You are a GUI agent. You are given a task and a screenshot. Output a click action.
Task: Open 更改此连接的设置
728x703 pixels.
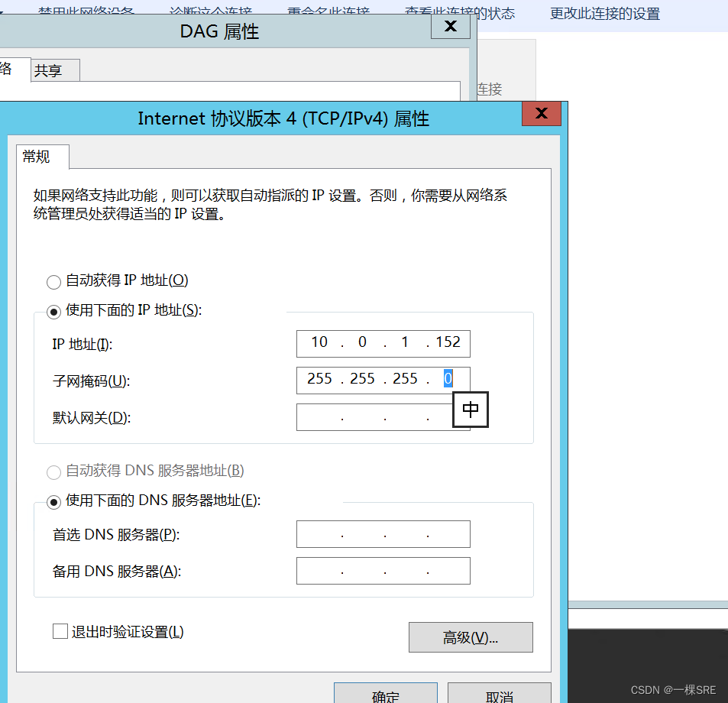point(603,13)
